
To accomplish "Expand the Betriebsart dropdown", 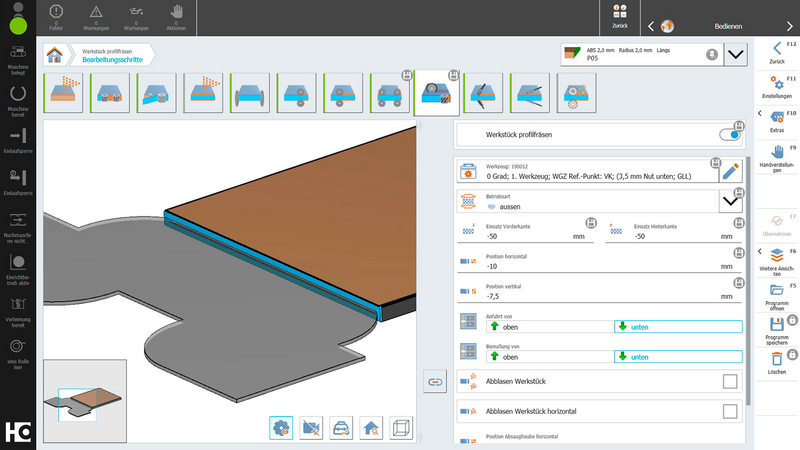I will coord(730,201).
